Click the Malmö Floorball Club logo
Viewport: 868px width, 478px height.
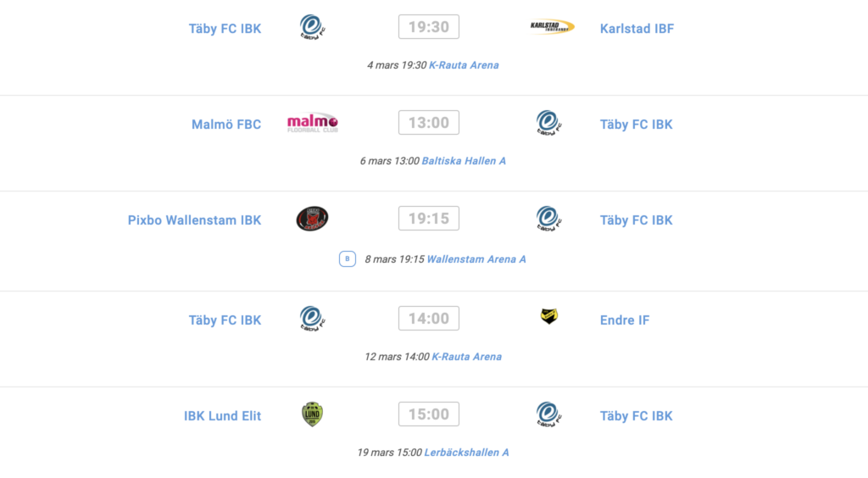[x=313, y=123]
